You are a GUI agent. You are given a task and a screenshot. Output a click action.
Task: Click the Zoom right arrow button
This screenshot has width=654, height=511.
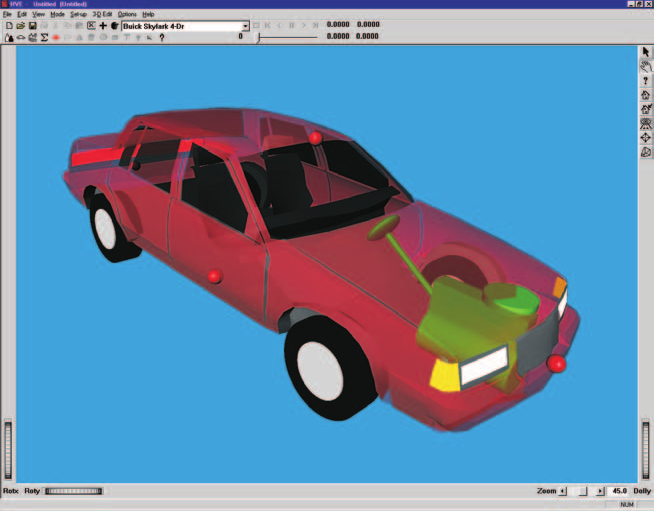point(600,491)
